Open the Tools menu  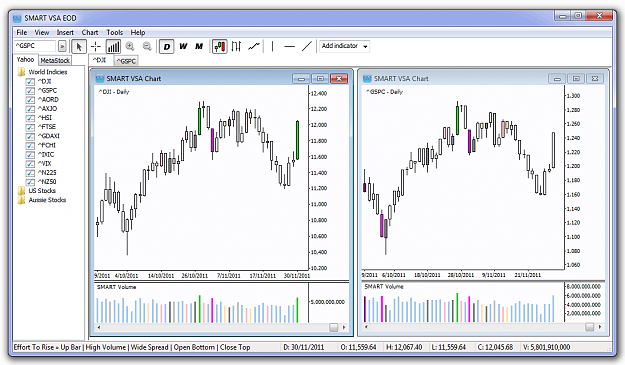[114, 33]
